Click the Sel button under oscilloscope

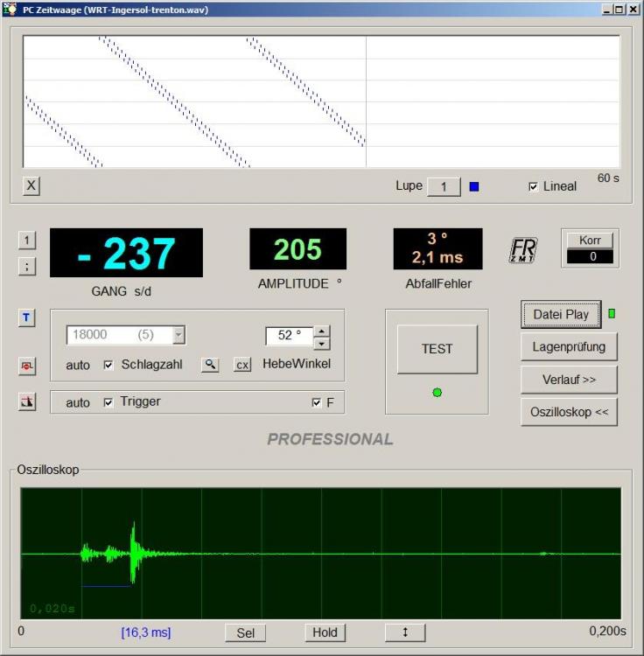(246, 632)
